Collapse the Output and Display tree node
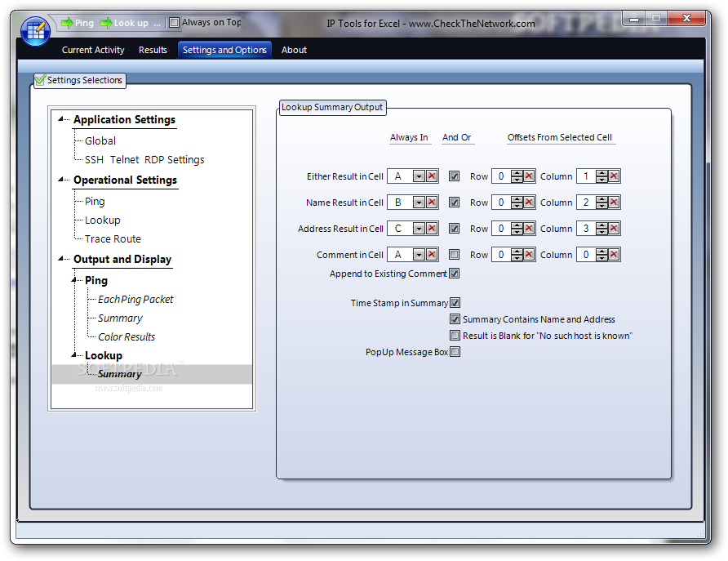Viewport: 728px width, 561px height. [61, 259]
